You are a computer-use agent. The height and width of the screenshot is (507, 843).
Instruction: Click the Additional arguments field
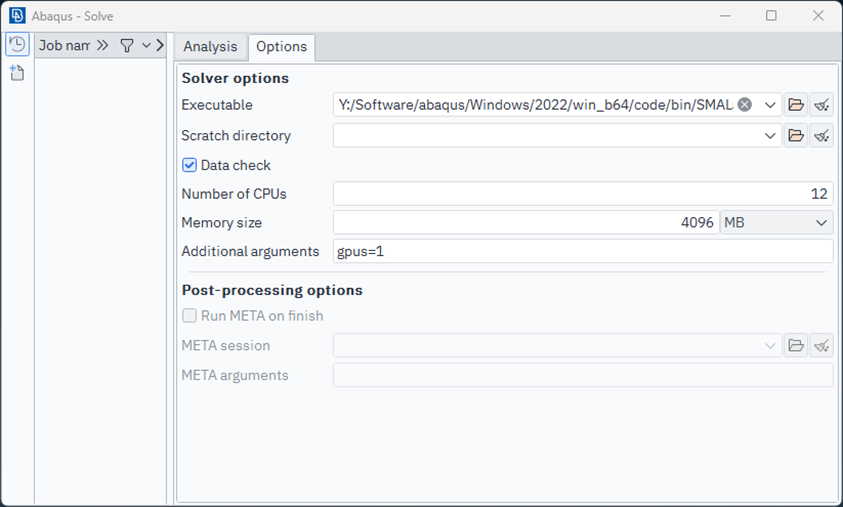583,251
